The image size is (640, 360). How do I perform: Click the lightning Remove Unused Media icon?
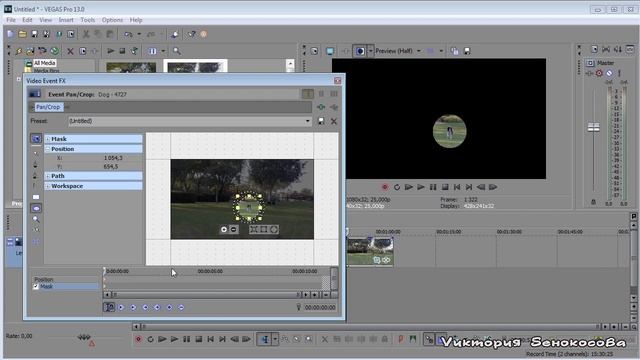point(19,51)
